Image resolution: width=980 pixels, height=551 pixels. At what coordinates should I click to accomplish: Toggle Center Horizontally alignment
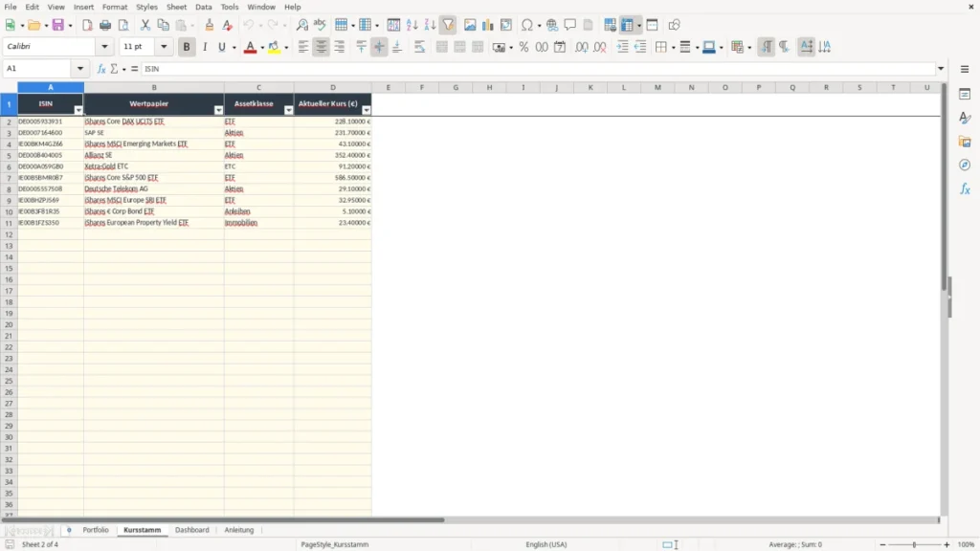(322, 47)
